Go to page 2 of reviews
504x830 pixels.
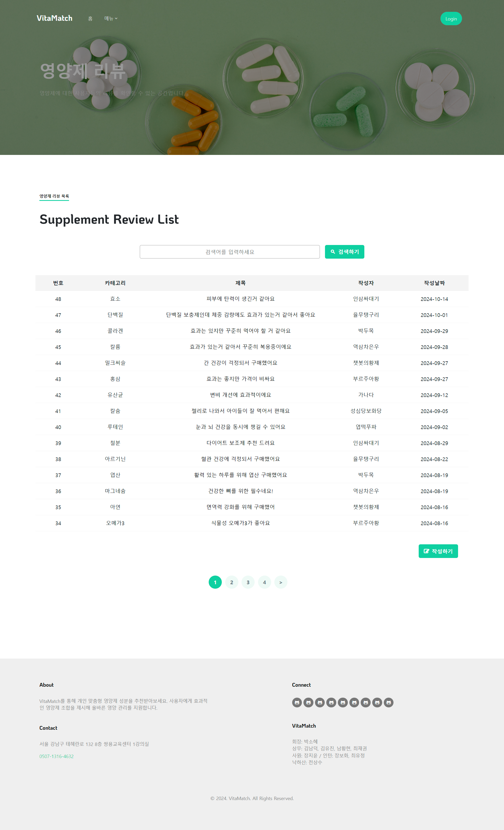232,582
